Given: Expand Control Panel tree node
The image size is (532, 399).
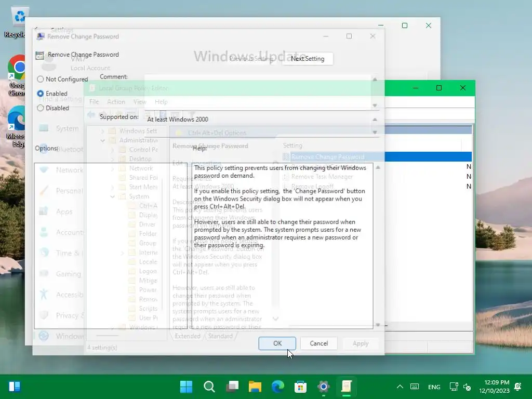Looking at the screenshot, I should [112, 150].
